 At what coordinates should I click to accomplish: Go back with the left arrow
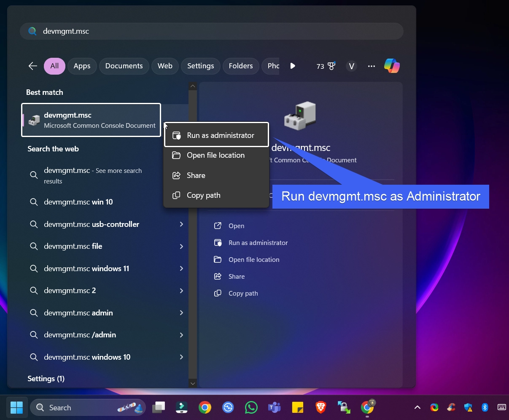[32, 66]
